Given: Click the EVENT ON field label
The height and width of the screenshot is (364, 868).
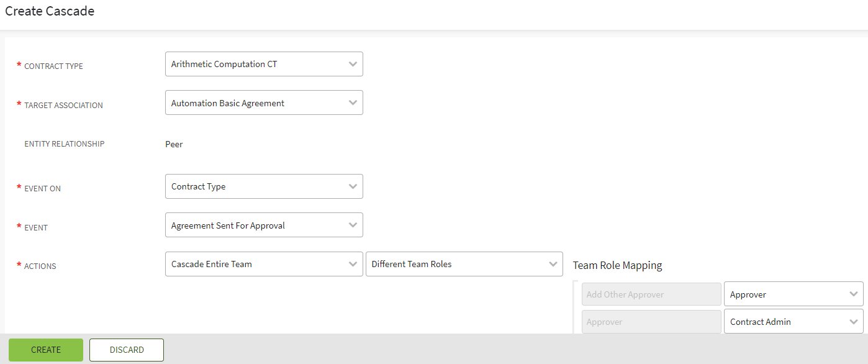Looking at the screenshot, I should point(42,189).
